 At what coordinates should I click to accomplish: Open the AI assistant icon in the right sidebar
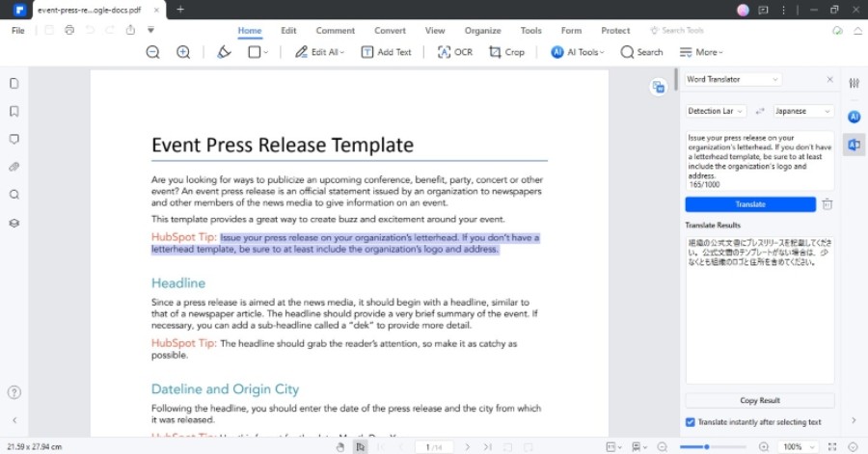854,117
